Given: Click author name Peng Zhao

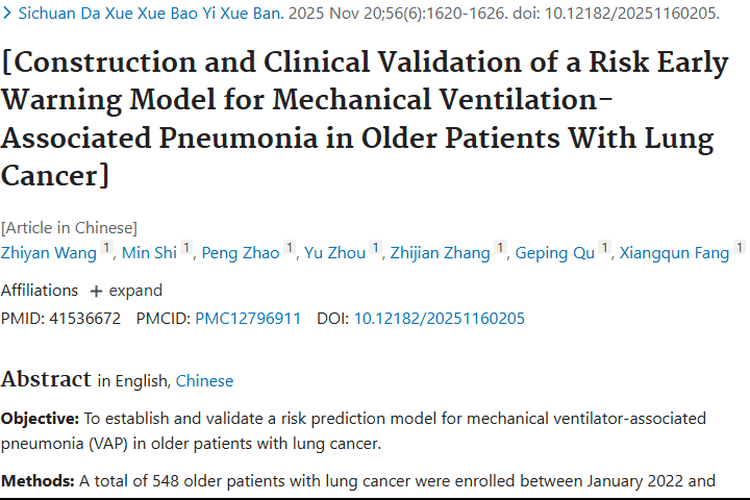Looking at the screenshot, I should click(240, 253).
